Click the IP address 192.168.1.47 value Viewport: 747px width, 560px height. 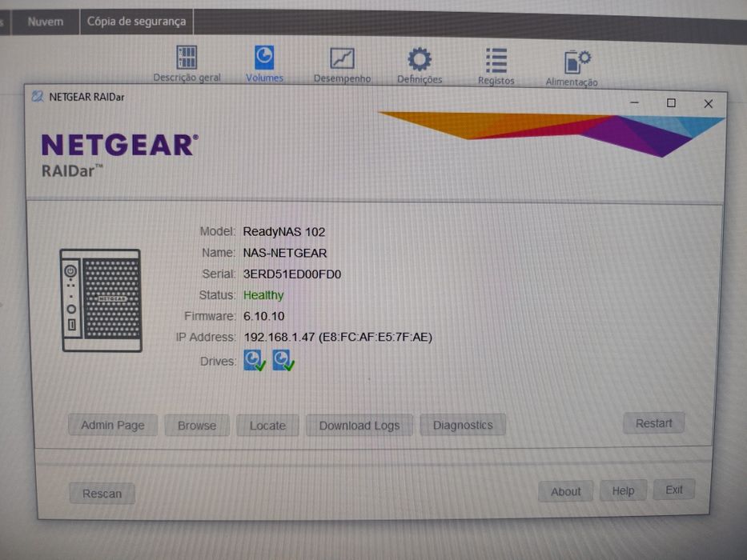pos(338,337)
